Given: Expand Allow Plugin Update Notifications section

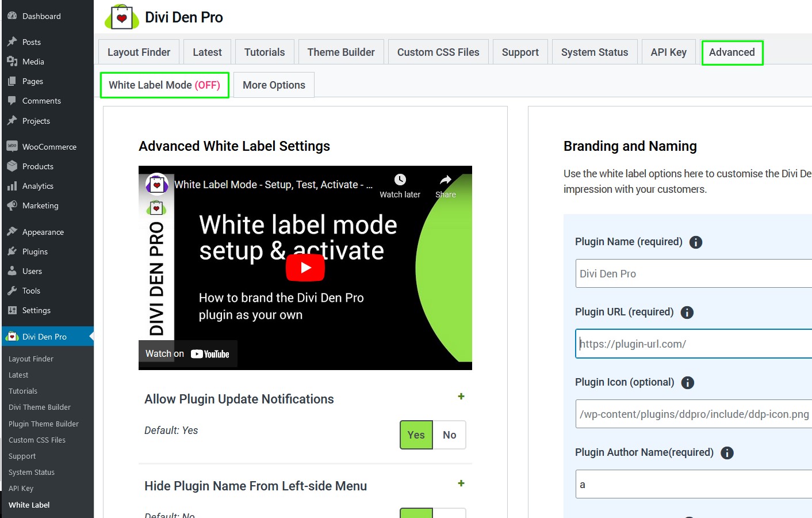Looking at the screenshot, I should click(x=461, y=397).
